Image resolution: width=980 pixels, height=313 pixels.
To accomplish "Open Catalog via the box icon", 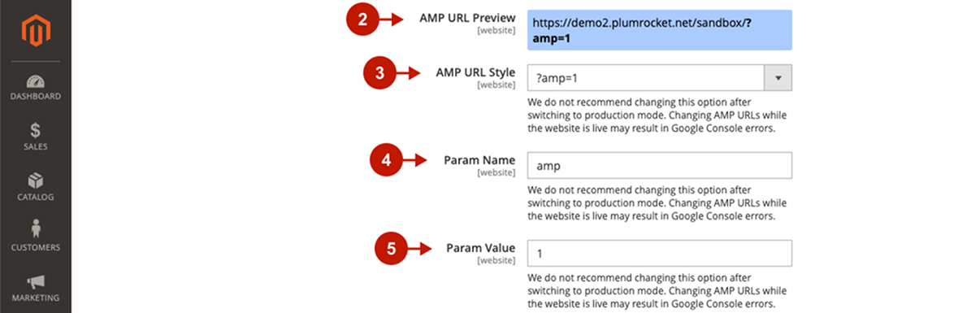I will [35, 180].
